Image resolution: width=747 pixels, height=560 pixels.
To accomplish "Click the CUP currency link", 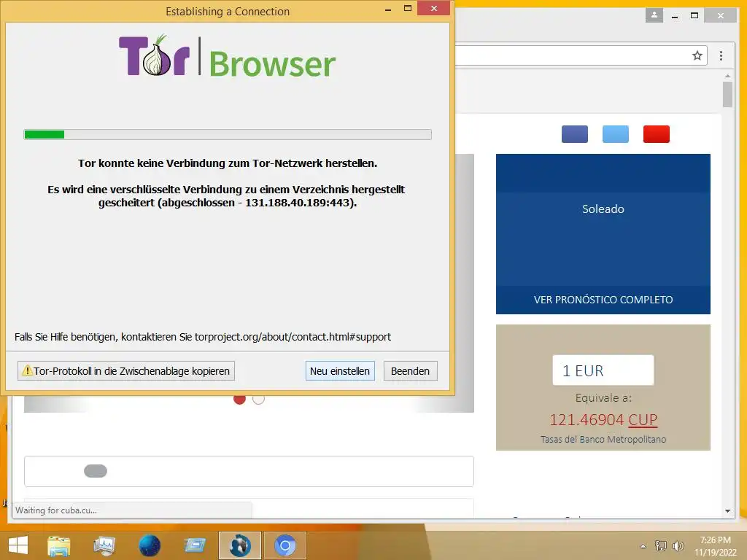I will click(643, 419).
